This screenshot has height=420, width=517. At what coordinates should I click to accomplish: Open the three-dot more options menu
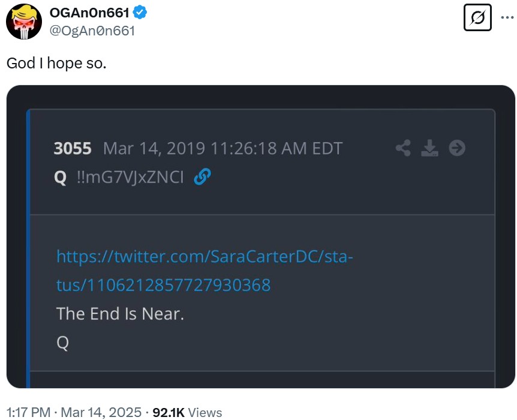coord(507,17)
